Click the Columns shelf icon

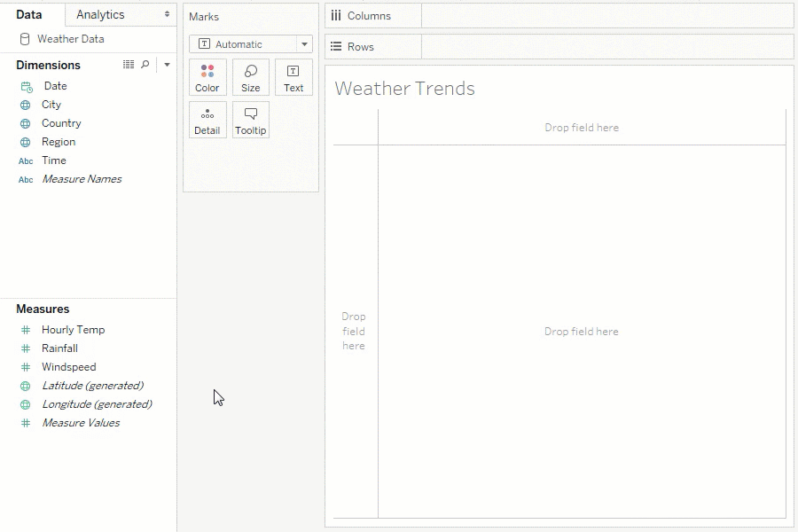coord(336,15)
